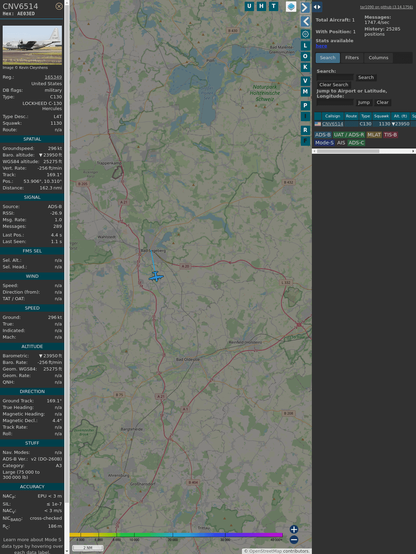Select the blue C-130 aircraft marker on map
416x554 pixels.
pos(156,277)
